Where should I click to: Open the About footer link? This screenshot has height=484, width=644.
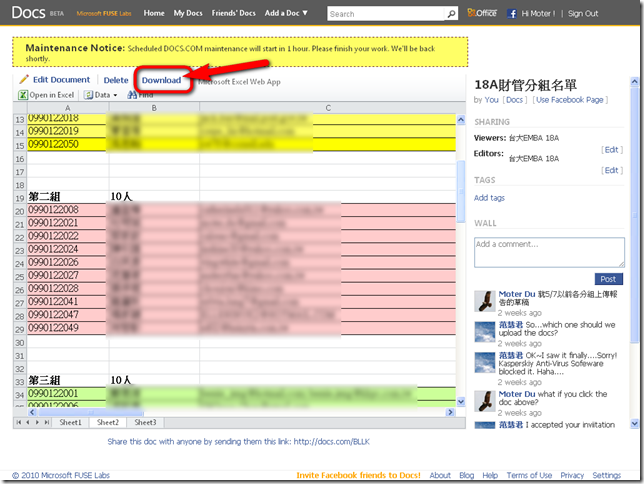click(440, 475)
